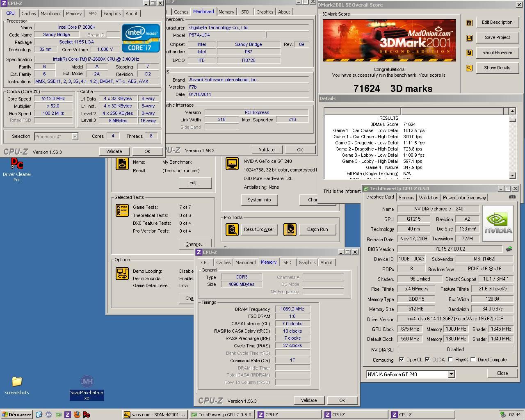Image resolution: width=525 pixels, height=420 pixels.
Task: Toggle the PhysX checkbox
Action: coord(450,359)
